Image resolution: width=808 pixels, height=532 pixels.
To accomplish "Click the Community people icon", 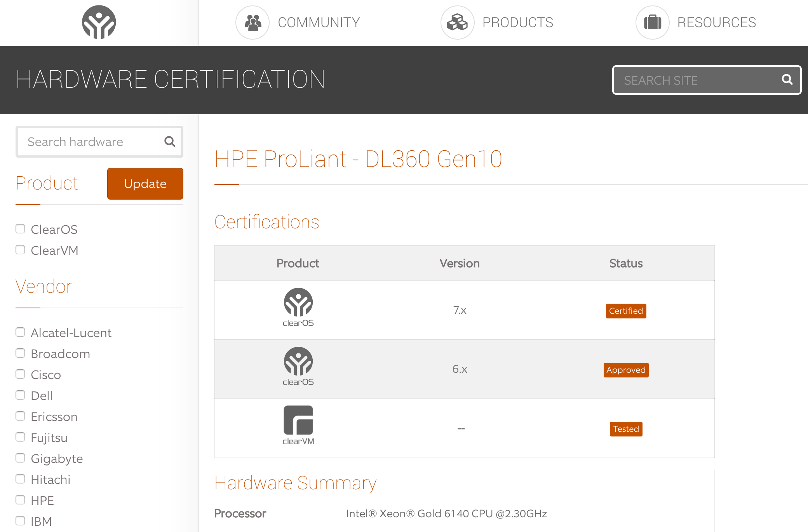I will 252,23.
